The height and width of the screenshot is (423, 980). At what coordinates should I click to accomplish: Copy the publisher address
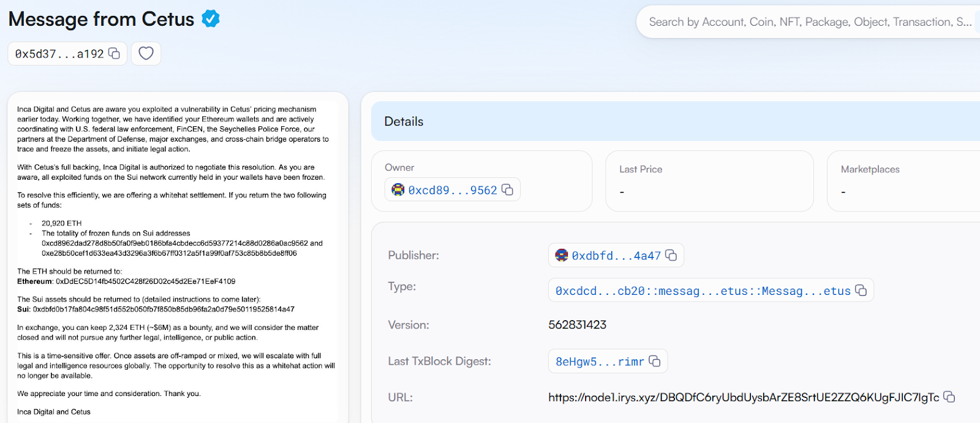[671, 255]
